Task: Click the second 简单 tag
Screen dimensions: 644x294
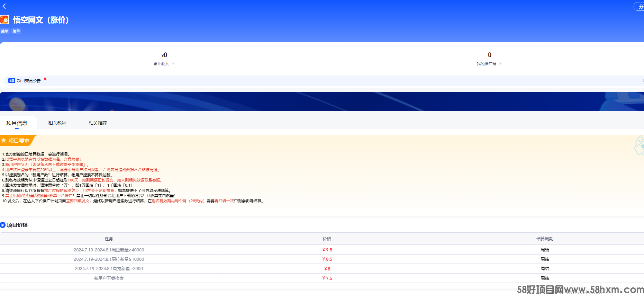Action: click(16, 31)
